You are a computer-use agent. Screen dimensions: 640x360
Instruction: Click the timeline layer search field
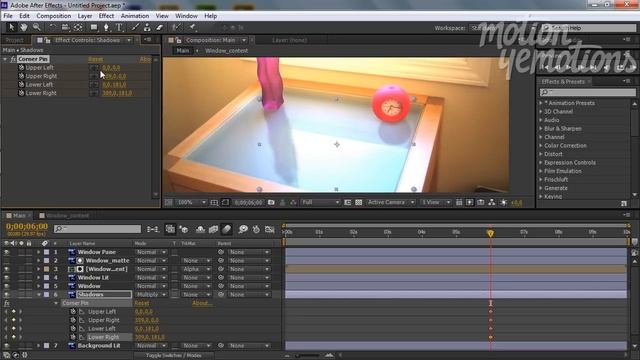coord(97,229)
